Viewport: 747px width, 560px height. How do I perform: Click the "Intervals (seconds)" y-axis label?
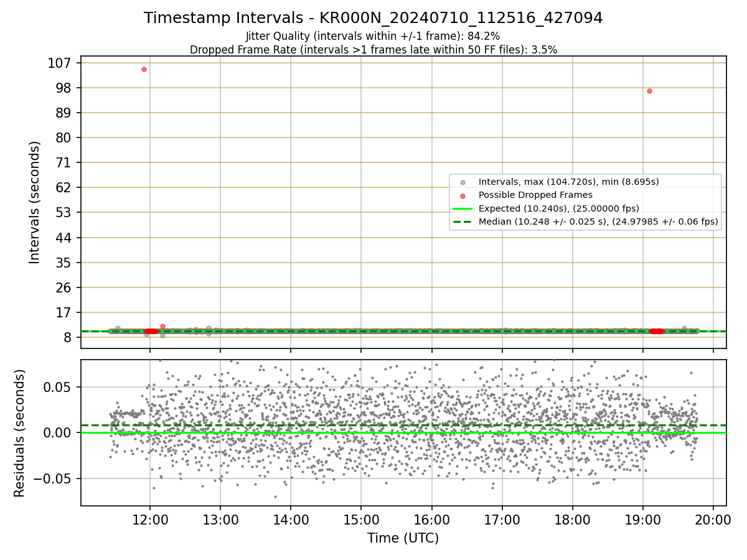pos(35,202)
